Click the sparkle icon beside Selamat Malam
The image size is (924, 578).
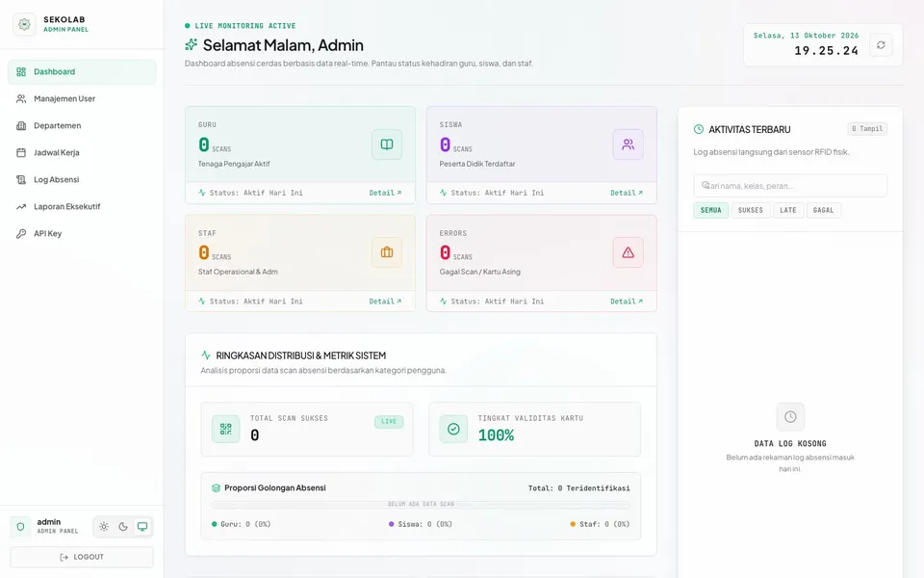[191, 45]
